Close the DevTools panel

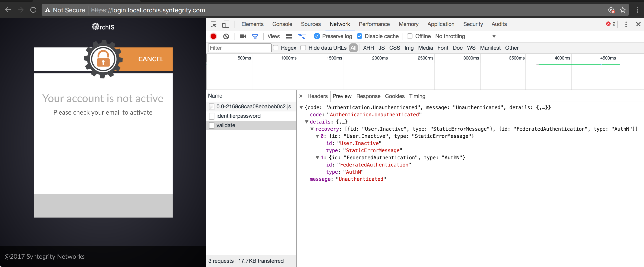638,24
